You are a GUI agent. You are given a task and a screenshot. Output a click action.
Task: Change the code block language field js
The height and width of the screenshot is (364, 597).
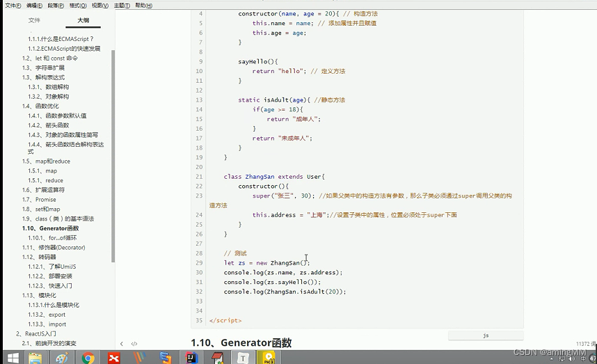click(486, 335)
